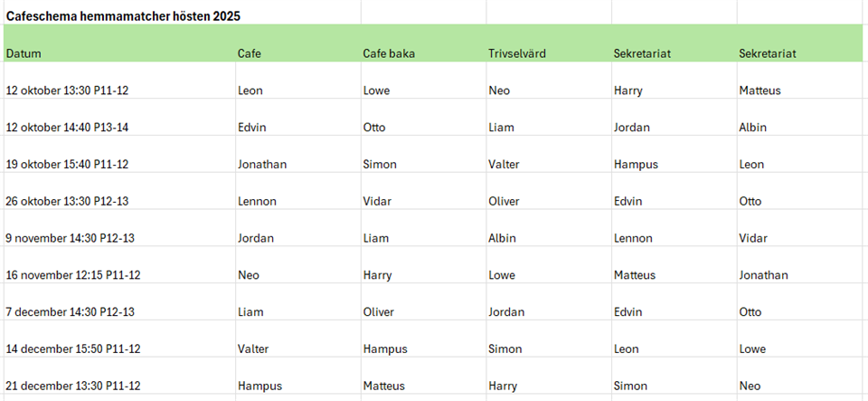Click the "Trivselvärd" header cell
This screenshot has height=401, width=868.
click(517, 53)
